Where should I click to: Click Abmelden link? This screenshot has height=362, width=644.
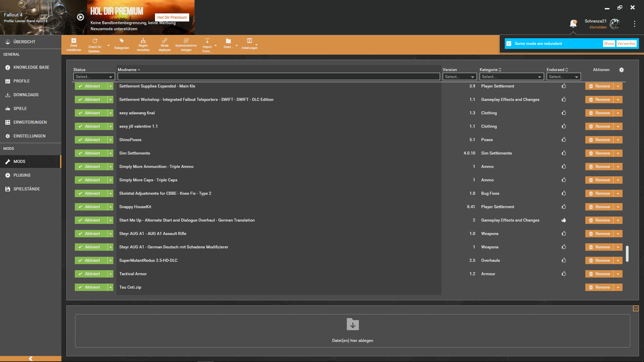coord(598,27)
